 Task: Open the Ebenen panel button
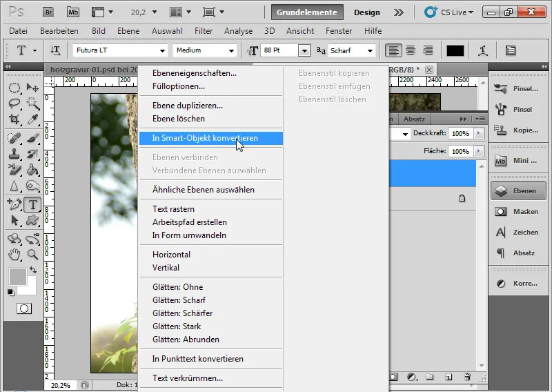click(x=518, y=191)
